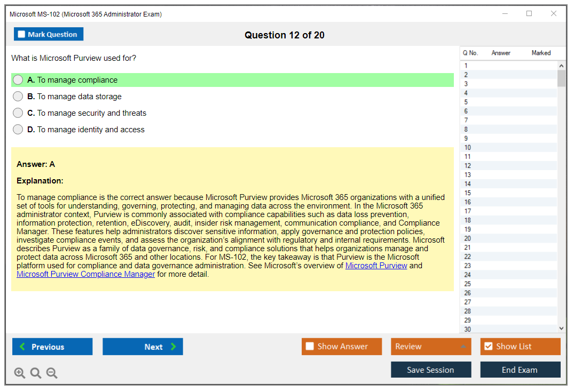The height and width of the screenshot is (392, 574).
Task: Click the question list scrollbar thumb
Action: point(561,78)
